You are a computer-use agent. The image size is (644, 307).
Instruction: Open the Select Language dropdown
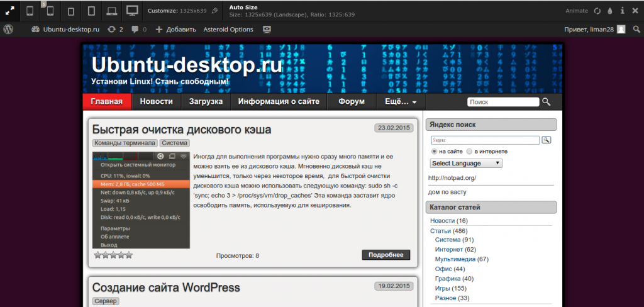point(466,163)
